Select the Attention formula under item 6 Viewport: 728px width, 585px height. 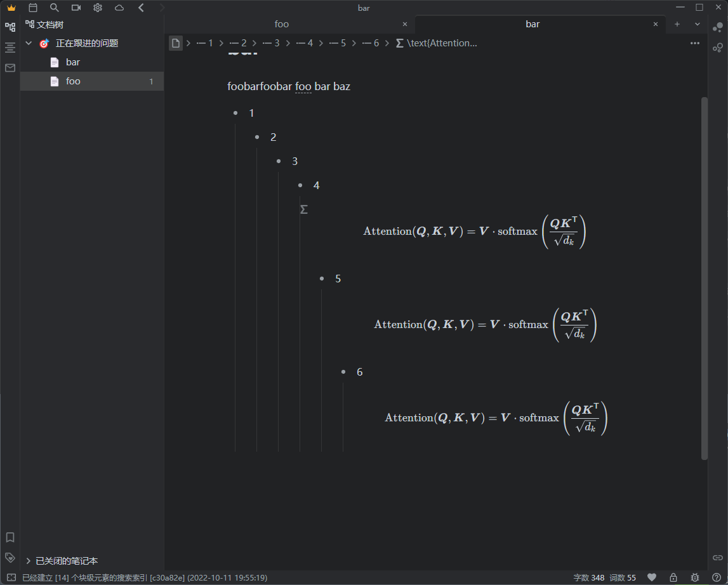click(x=496, y=418)
